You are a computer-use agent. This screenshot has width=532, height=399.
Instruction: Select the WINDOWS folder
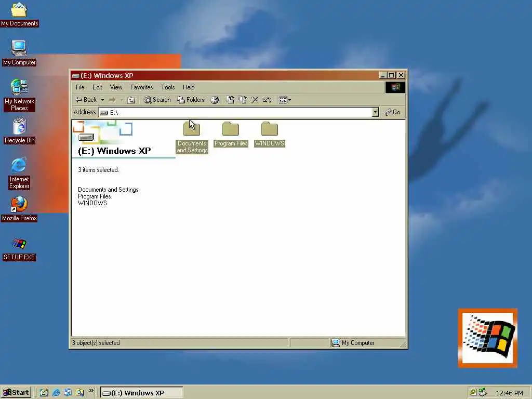(x=270, y=135)
